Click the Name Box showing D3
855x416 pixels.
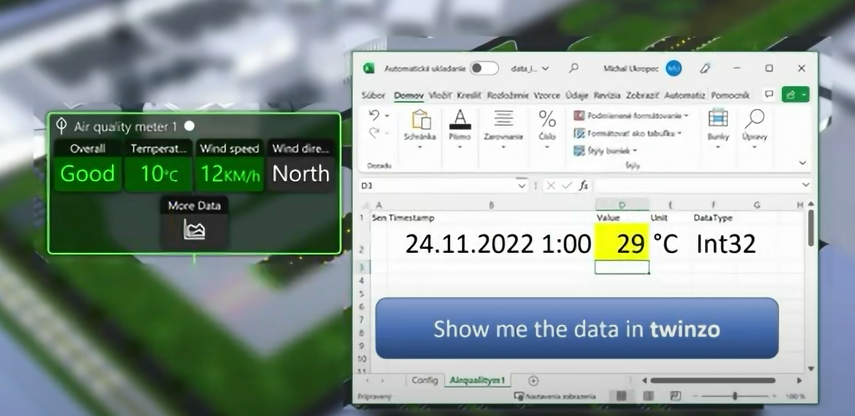click(436, 186)
